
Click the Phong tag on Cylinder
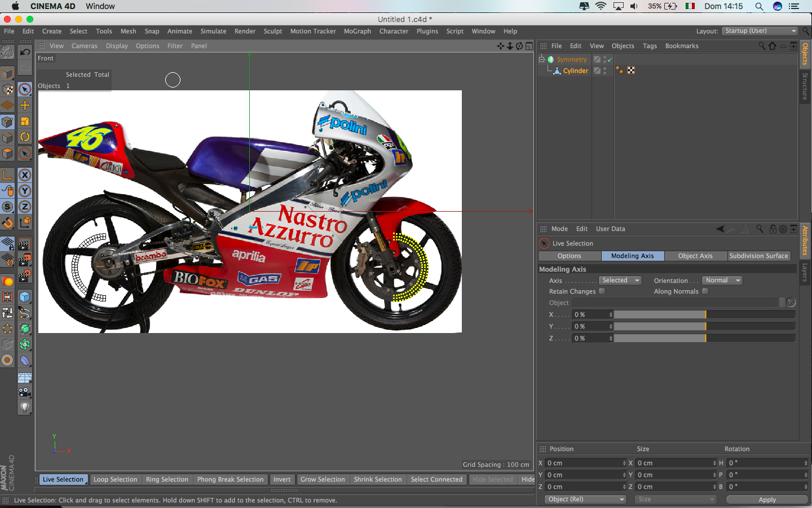pyautogui.click(x=620, y=71)
